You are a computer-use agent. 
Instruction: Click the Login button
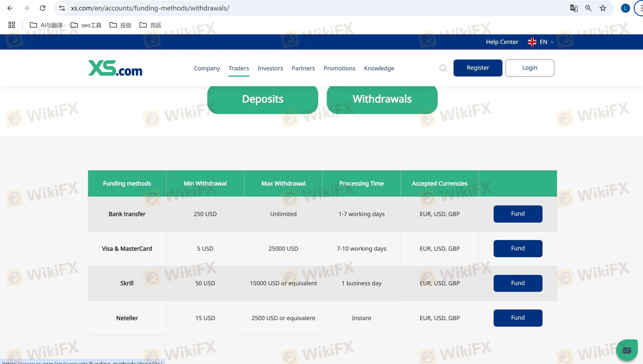pyautogui.click(x=529, y=68)
